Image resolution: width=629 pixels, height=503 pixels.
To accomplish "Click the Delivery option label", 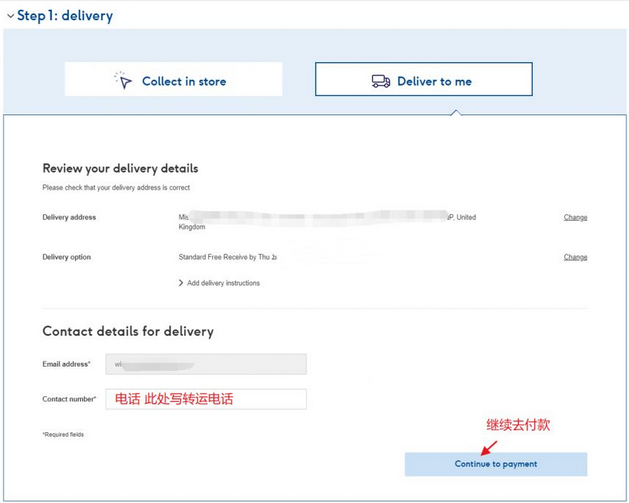I will pyautogui.click(x=67, y=257).
